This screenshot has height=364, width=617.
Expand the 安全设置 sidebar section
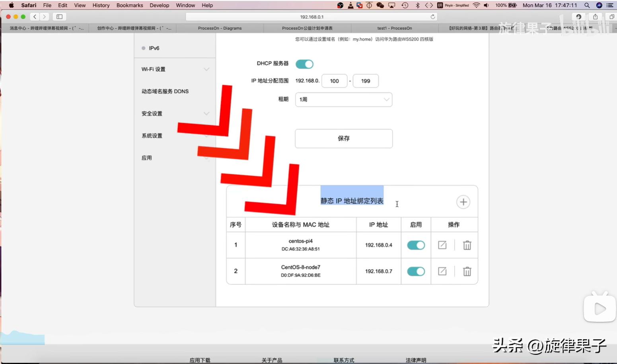point(174,114)
